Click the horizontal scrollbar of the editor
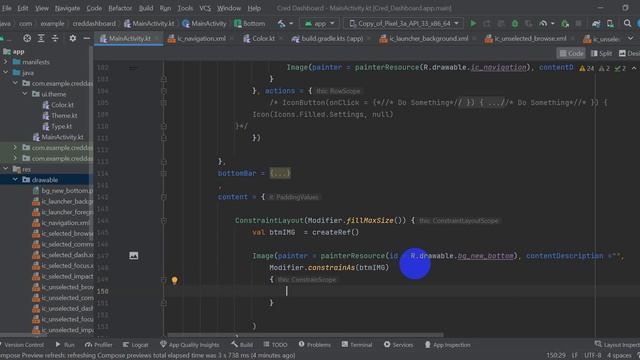 pyautogui.click(x=305, y=336)
